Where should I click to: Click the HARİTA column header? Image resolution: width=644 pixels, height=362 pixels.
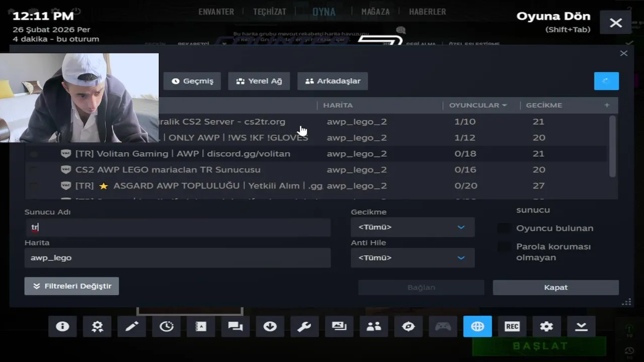click(x=338, y=105)
